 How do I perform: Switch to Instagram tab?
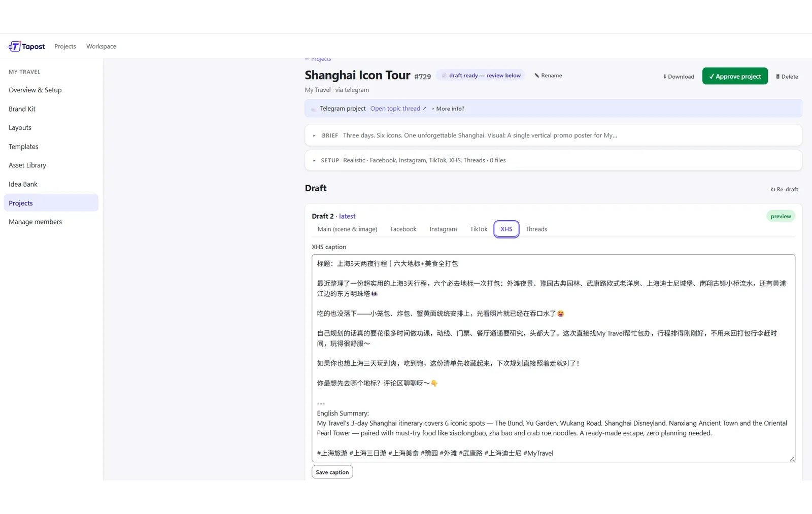pyautogui.click(x=443, y=229)
